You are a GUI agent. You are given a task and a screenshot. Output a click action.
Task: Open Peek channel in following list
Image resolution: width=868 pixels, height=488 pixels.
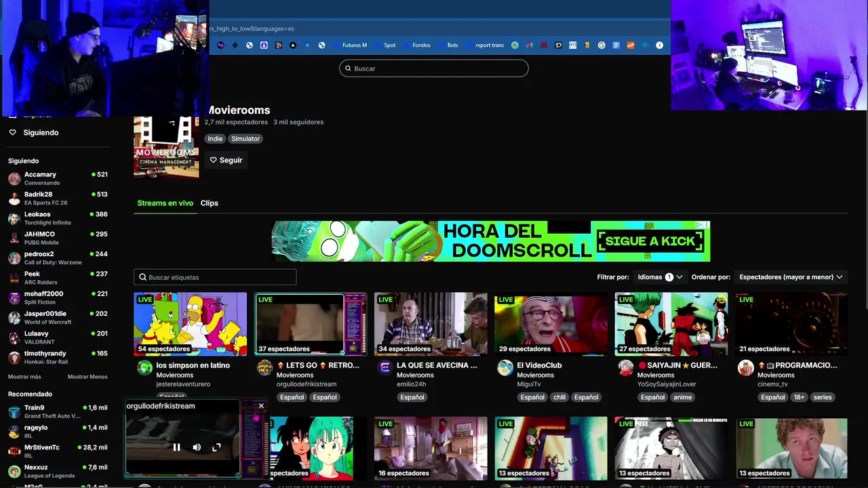(x=58, y=278)
